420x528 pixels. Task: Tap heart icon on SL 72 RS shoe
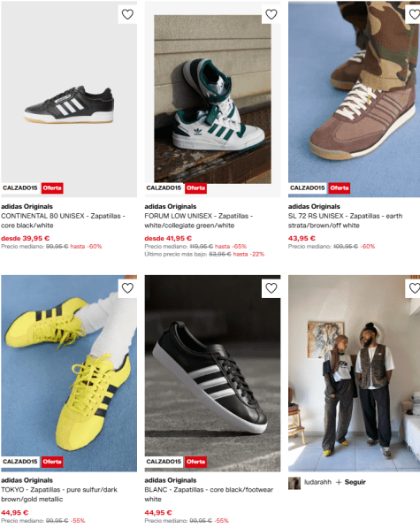click(x=414, y=14)
